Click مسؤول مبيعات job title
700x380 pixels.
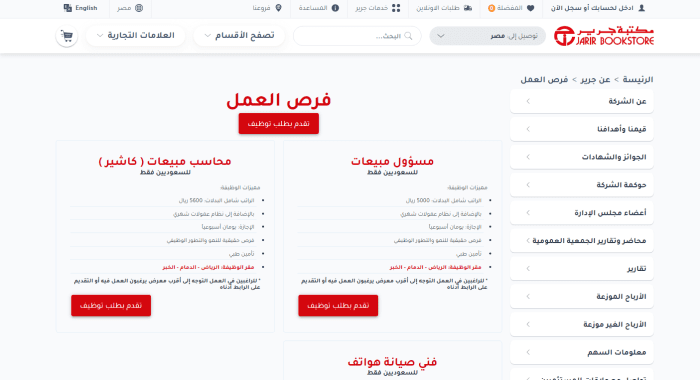(x=392, y=161)
